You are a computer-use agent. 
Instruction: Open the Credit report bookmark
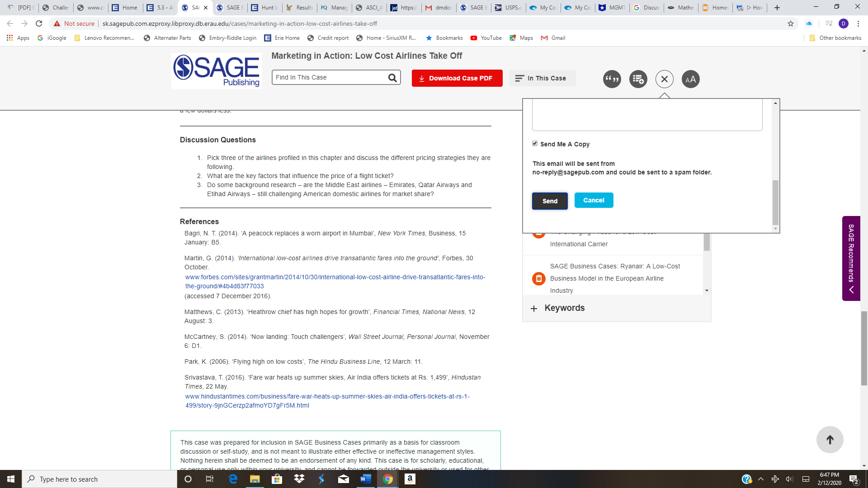pyautogui.click(x=328, y=38)
